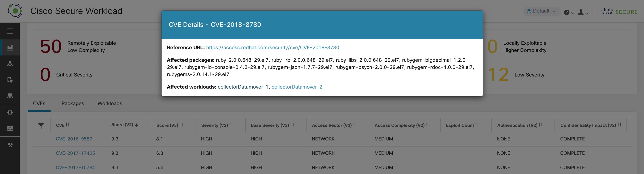Sort table by Exploit Count

477,125
